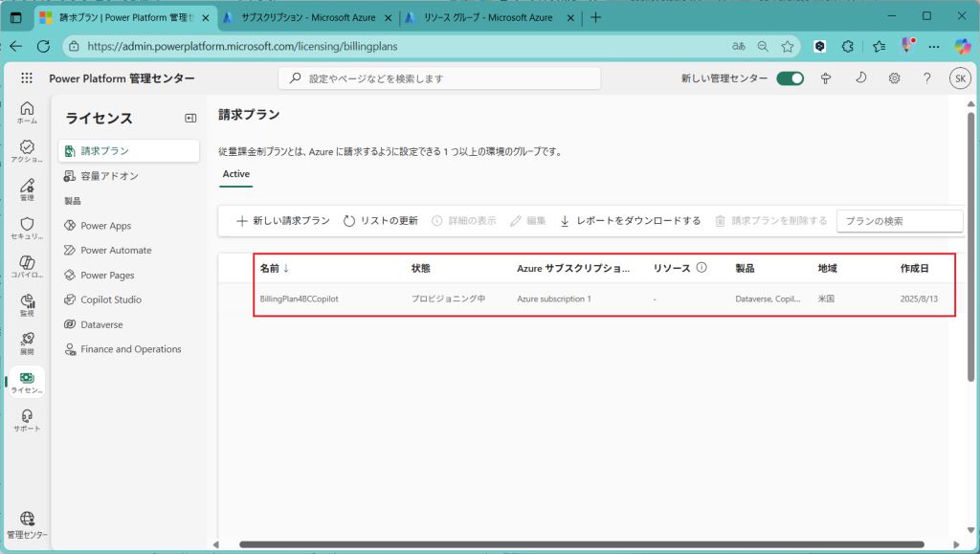This screenshot has height=554, width=980.
Task: Click the 作成日 column header
Action: [x=914, y=268]
